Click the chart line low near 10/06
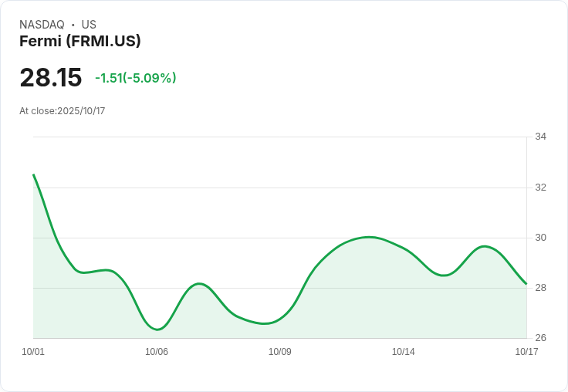 click(x=157, y=329)
